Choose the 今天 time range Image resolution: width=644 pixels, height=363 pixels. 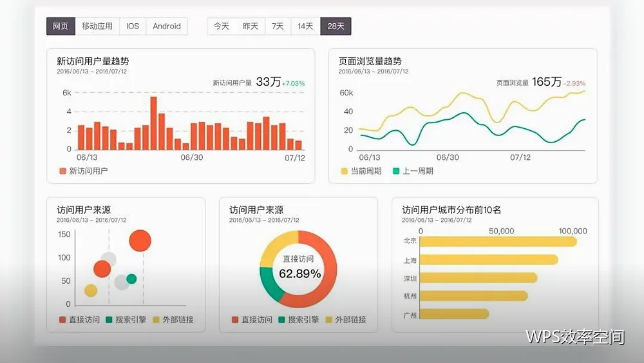pos(222,26)
